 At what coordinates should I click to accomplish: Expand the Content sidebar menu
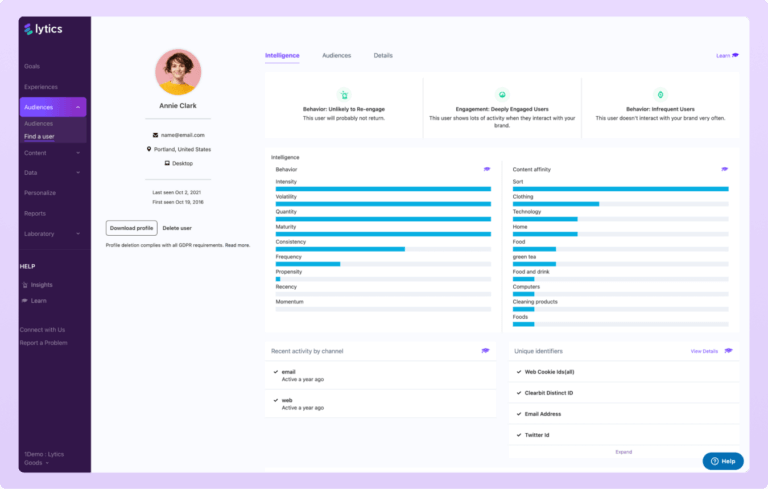[78, 153]
